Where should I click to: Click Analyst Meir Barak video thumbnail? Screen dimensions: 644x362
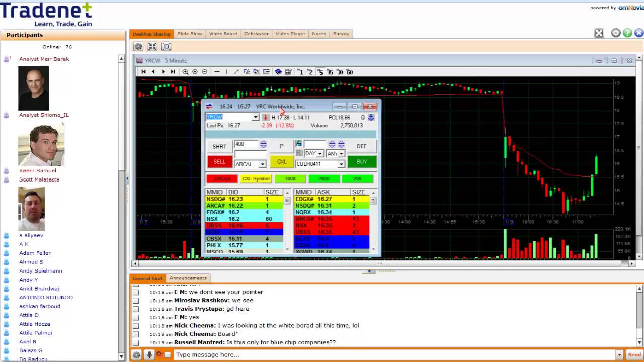click(x=34, y=88)
